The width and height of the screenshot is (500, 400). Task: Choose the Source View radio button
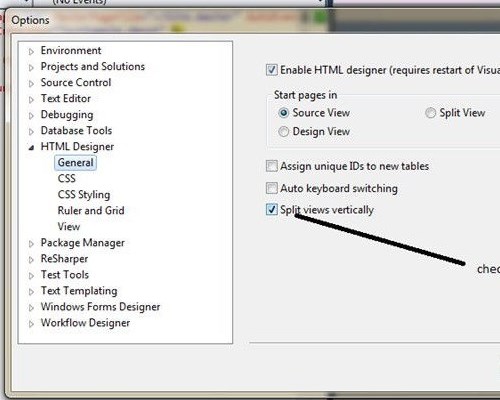283,113
